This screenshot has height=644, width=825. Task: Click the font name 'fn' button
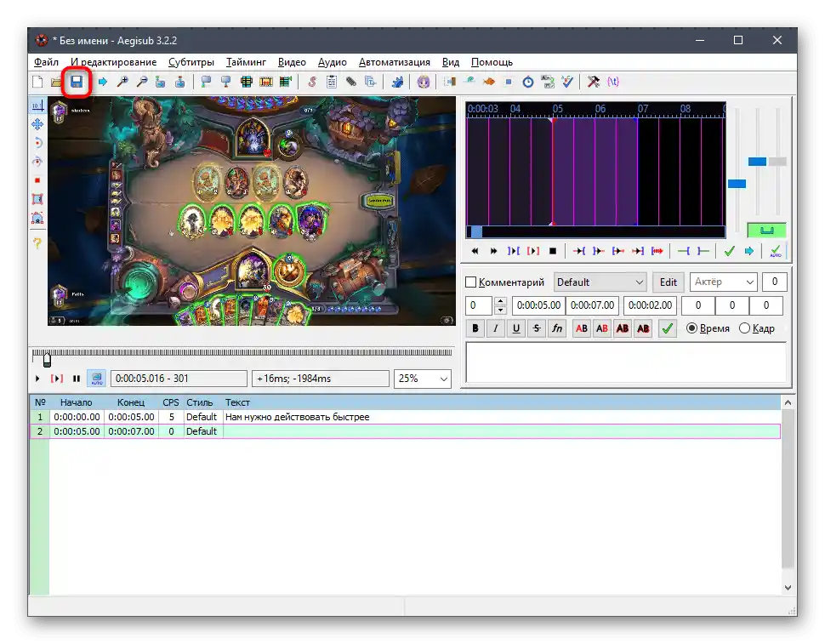click(556, 328)
